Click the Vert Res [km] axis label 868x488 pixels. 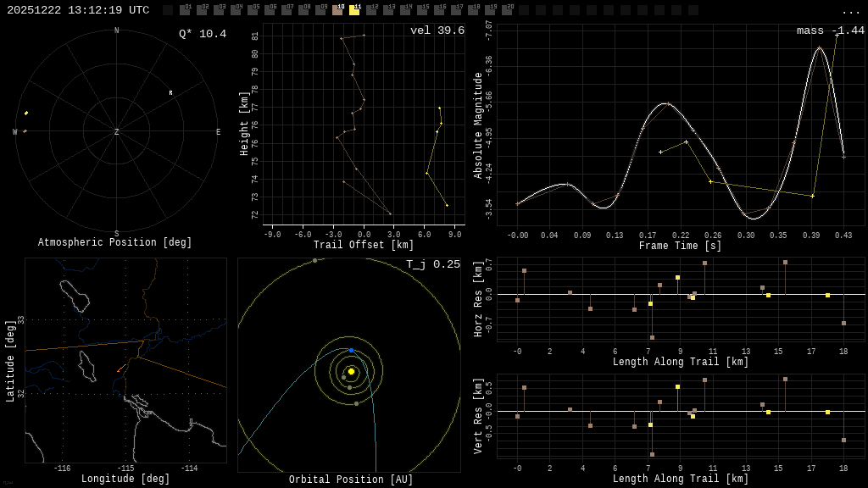[x=478, y=416]
